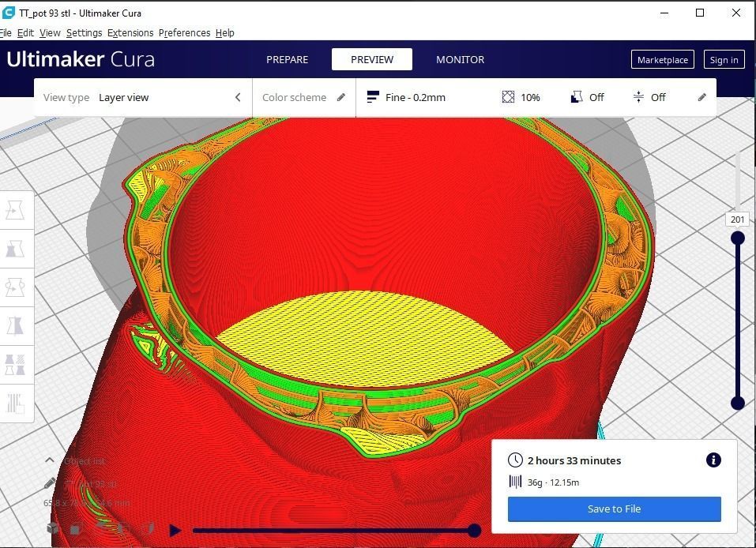Image resolution: width=756 pixels, height=548 pixels.
Task: Click the Sign in button
Action: 724,60
